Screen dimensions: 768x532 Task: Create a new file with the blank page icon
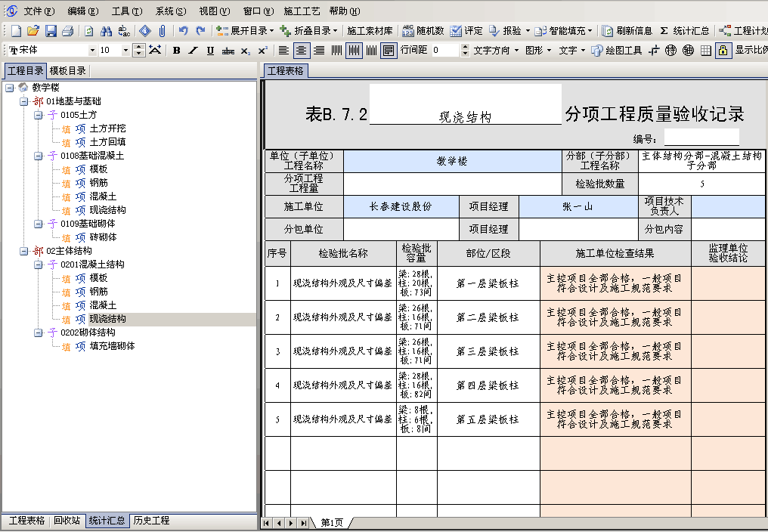16,31
